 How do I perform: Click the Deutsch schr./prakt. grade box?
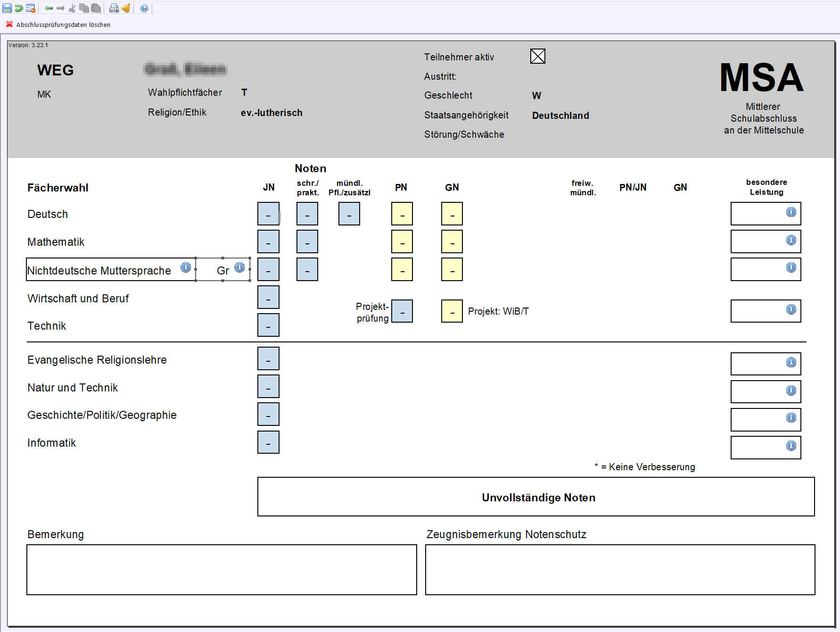pos(307,214)
